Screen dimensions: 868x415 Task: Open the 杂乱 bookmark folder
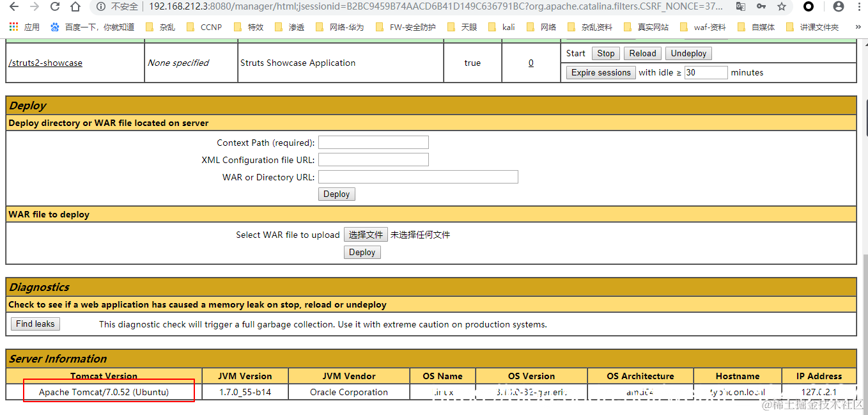[x=160, y=27]
